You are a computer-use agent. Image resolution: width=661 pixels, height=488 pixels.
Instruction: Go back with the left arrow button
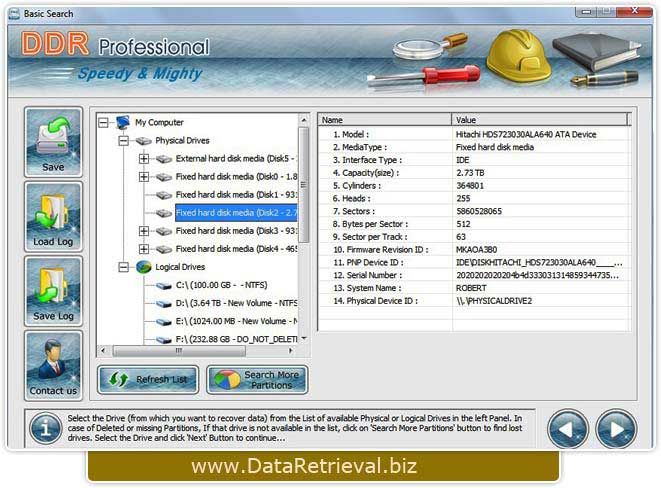567,429
